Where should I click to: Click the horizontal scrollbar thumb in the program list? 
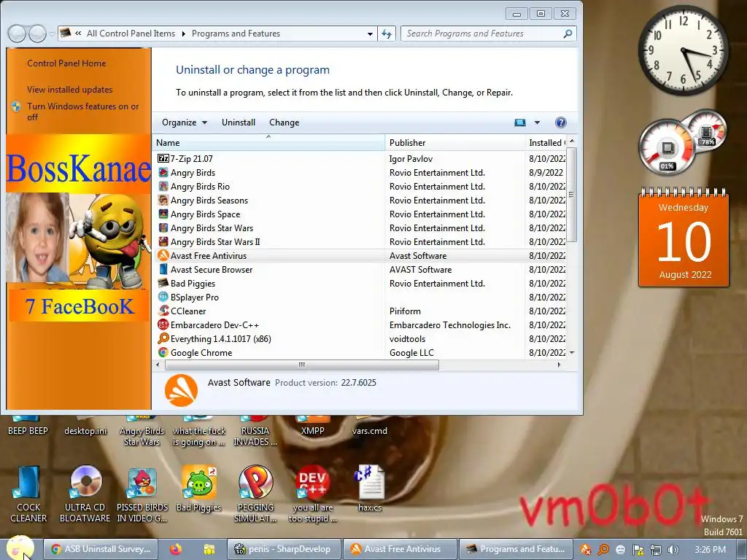coord(301,365)
